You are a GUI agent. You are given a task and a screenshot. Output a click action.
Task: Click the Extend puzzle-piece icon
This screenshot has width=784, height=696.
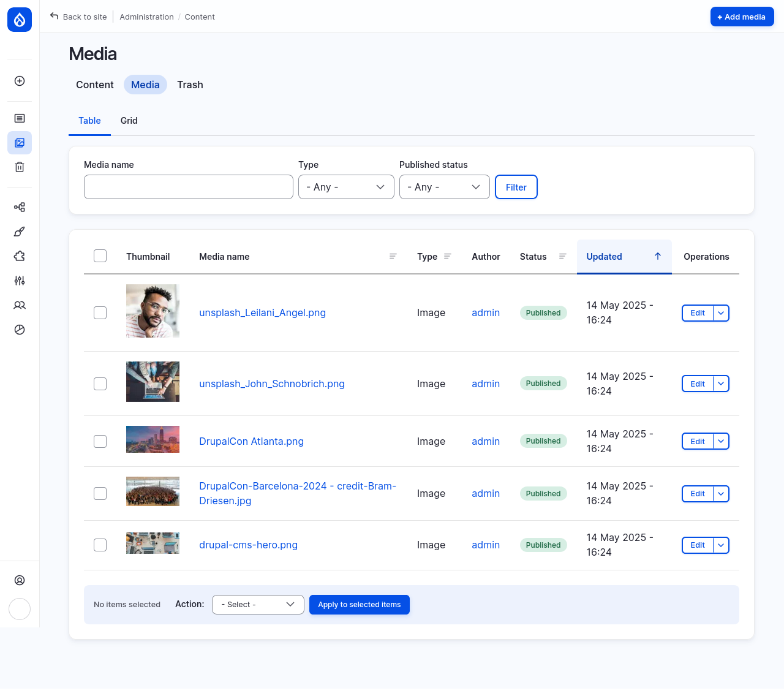(x=19, y=256)
